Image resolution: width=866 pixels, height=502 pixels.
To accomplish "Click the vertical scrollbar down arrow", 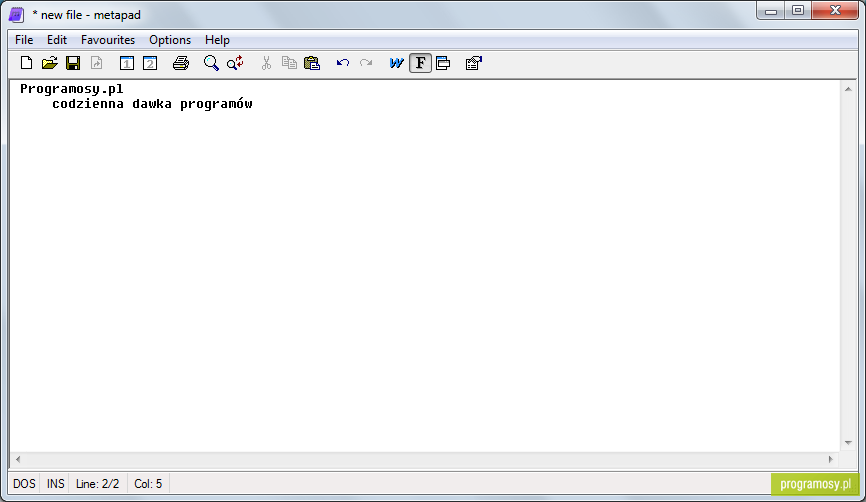I will tap(848, 443).
